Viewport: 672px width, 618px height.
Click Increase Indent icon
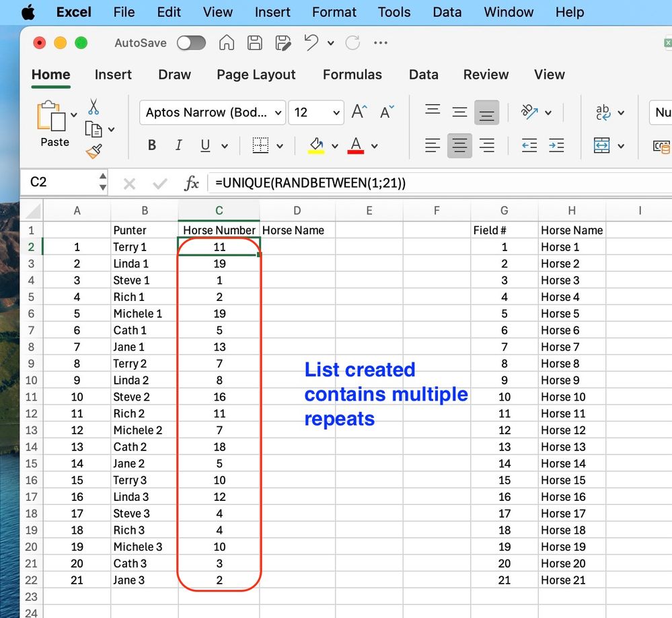tap(556, 145)
